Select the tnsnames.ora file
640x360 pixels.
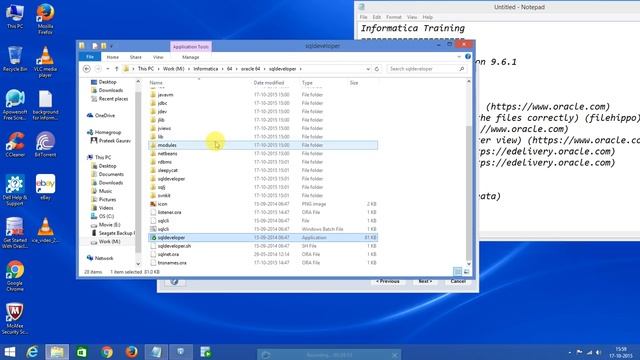263,263
